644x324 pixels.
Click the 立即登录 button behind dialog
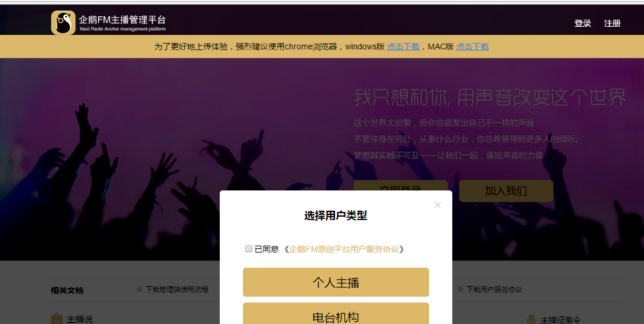400,185
